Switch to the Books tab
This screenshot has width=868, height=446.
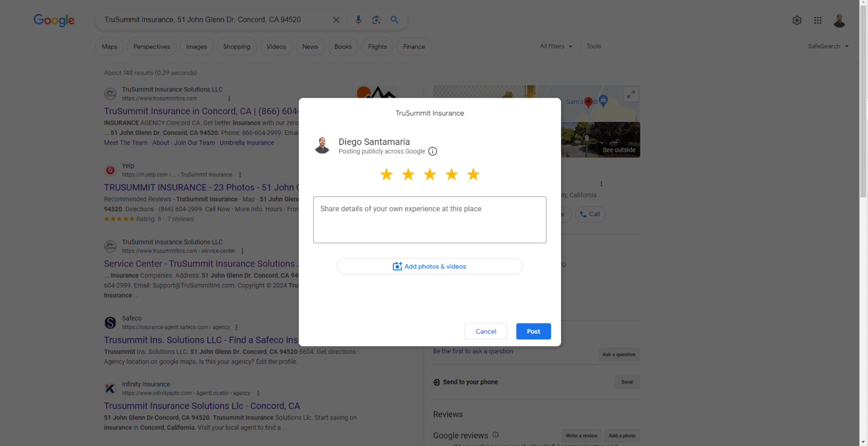click(343, 47)
